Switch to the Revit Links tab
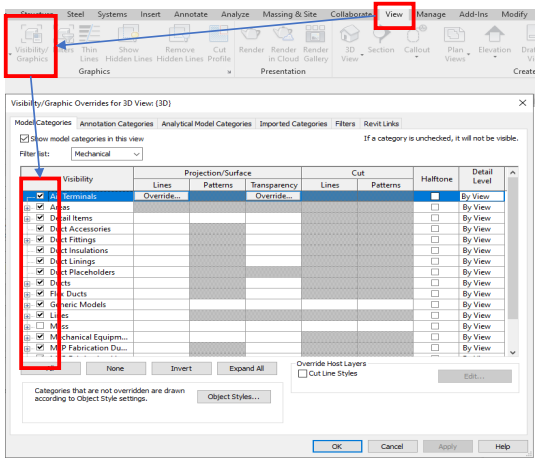The image size is (542, 463). click(x=381, y=123)
